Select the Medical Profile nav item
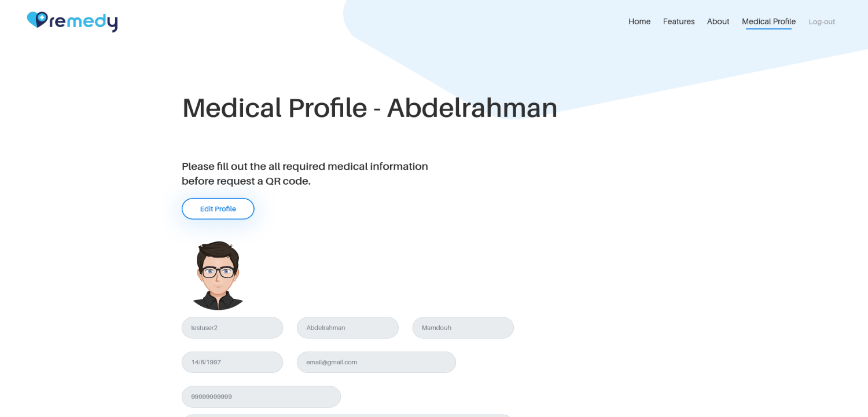The height and width of the screenshot is (417, 868). click(769, 21)
